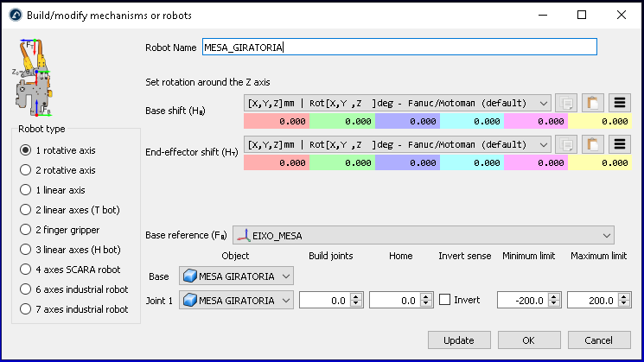Open the Base object MESA GIRATORIA dropdown
Viewport: 644px width, 362px height.
tap(236, 276)
